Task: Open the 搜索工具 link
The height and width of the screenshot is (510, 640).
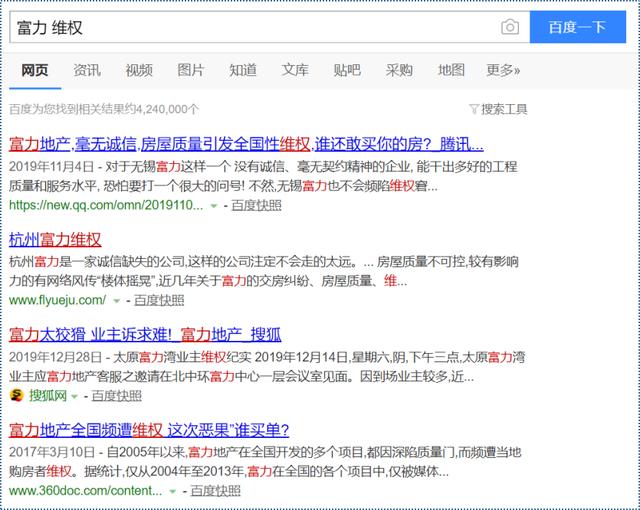Action: (504, 109)
